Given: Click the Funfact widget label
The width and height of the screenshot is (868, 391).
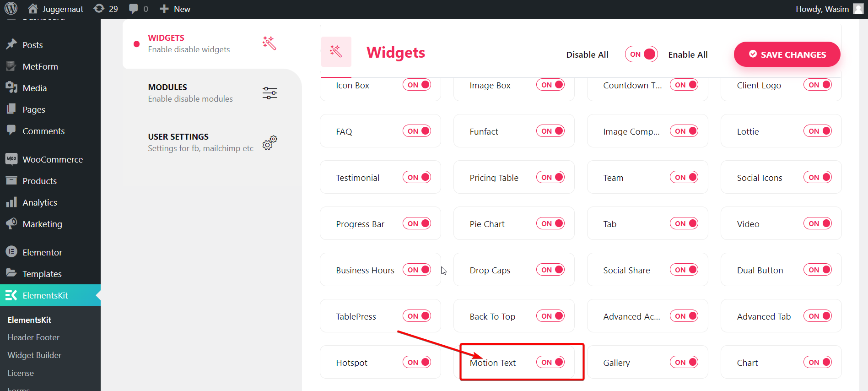Looking at the screenshot, I should (484, 131).
